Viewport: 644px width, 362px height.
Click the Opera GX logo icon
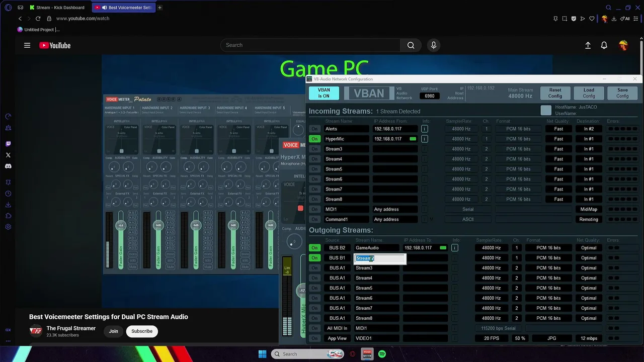pyautogui.click(x=8, y=8)
